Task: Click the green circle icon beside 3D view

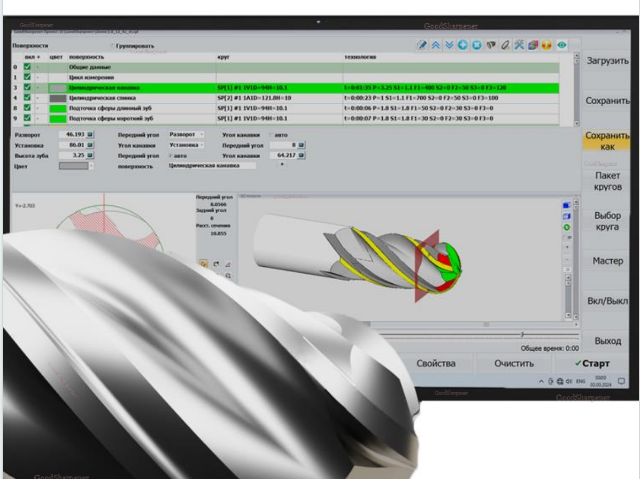Action: pos(567,228)
